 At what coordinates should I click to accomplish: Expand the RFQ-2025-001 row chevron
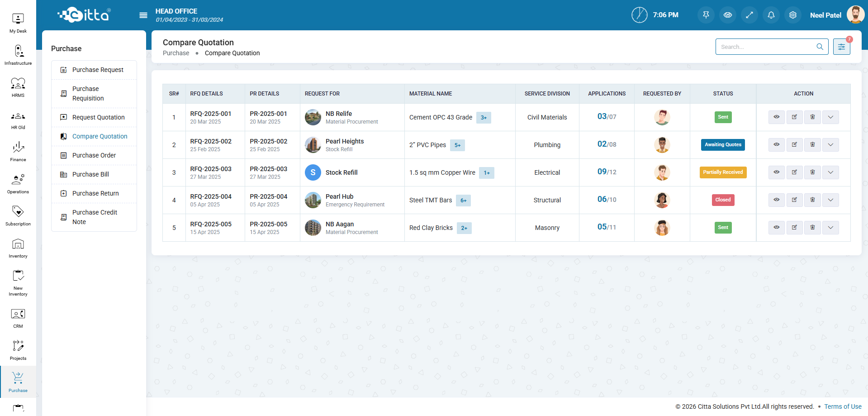click(830, 117)
